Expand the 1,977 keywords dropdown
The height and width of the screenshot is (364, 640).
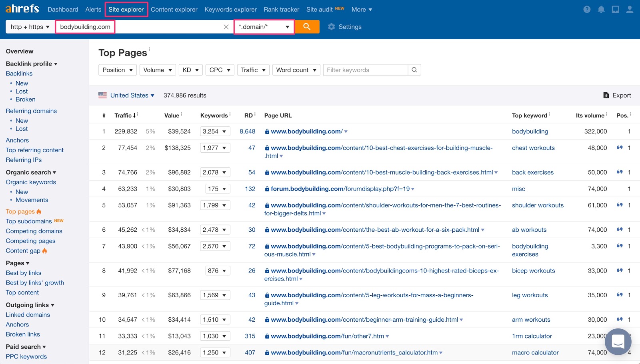[x=215, y=148]
